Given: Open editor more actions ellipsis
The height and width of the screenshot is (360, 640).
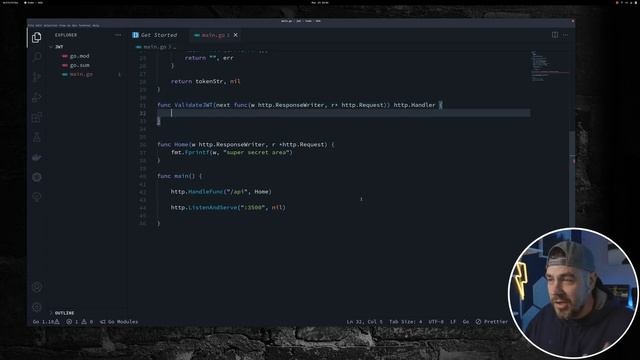Looking at the screenshot, I should click(x=565, y=35).
